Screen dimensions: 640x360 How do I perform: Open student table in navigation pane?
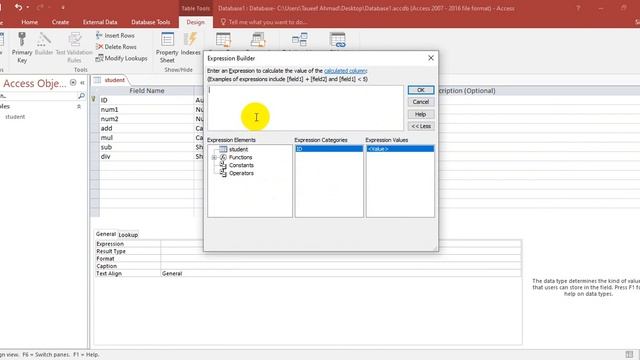pos(15,117)
